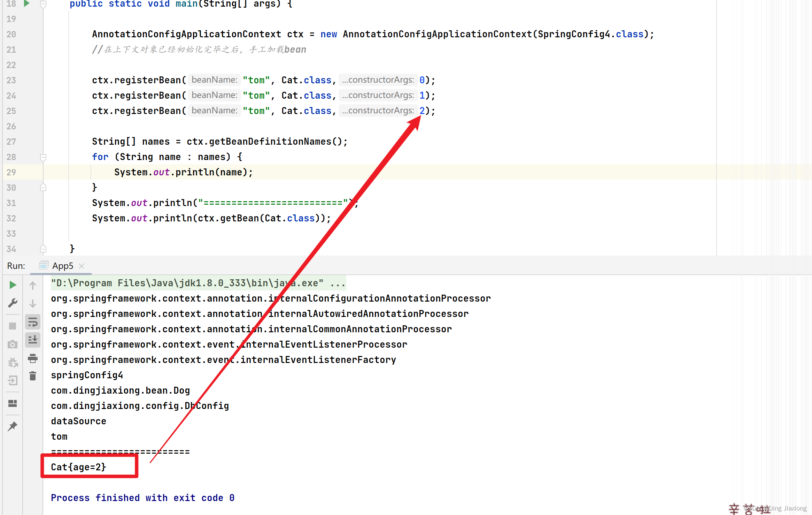Viewport: 812px width, 515px height.
Task: Click the java.exe command line in console
Action: tap(198, 283)
